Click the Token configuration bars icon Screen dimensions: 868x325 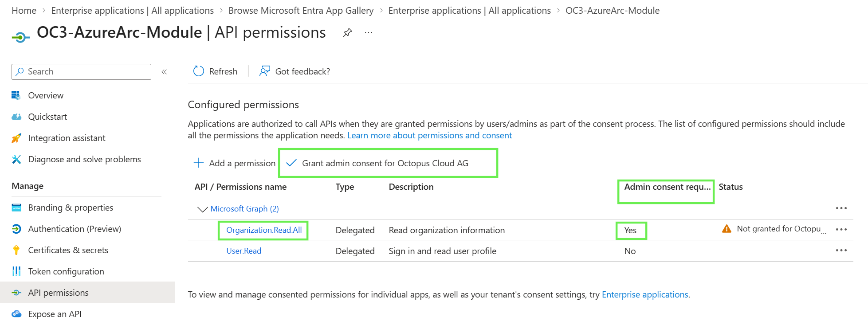point(16,271)
